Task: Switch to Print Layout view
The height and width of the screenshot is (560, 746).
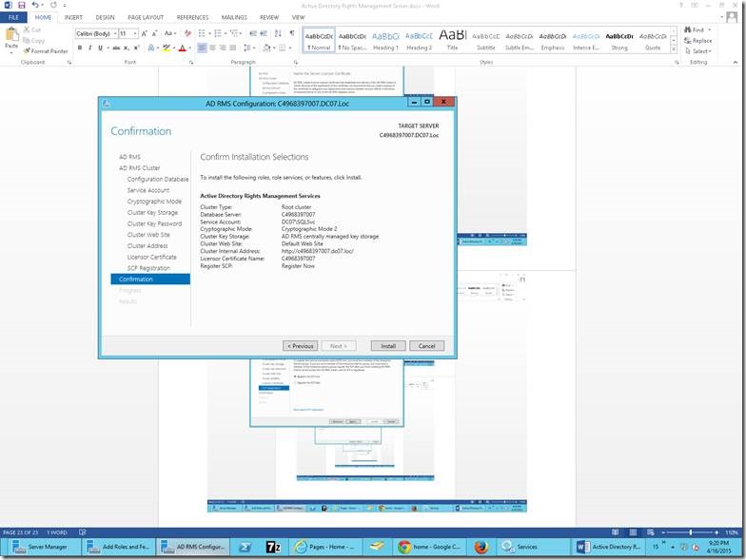Action: point(633,532)
